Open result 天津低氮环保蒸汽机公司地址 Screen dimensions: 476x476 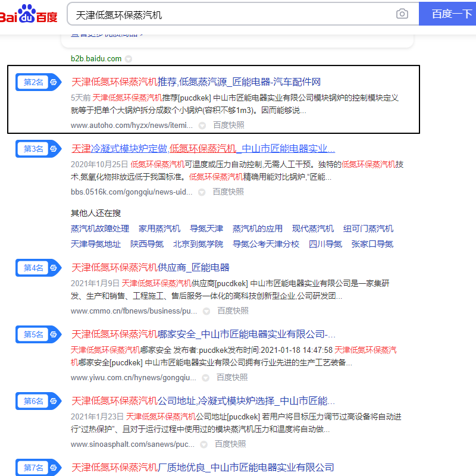click(203, 401)
